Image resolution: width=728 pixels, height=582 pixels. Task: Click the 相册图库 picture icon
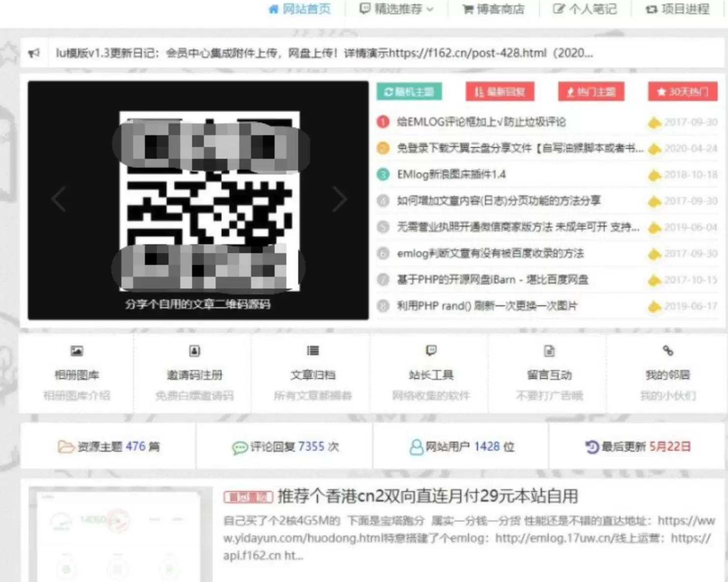(77, 350)
